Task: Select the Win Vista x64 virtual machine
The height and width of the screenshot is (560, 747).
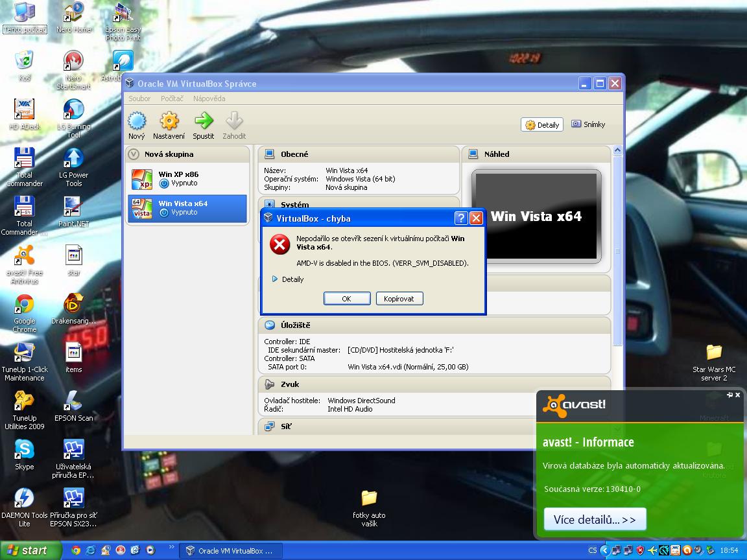Action: coord(187,208)
